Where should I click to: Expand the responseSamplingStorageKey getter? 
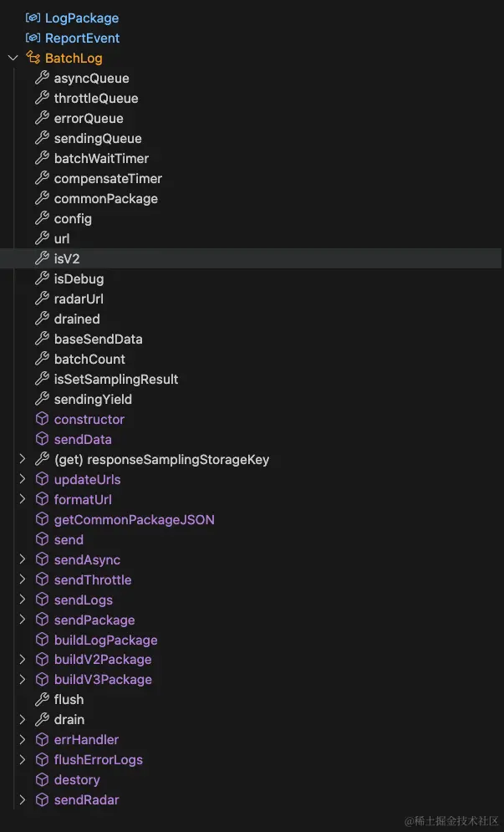[x=23, y=459]
